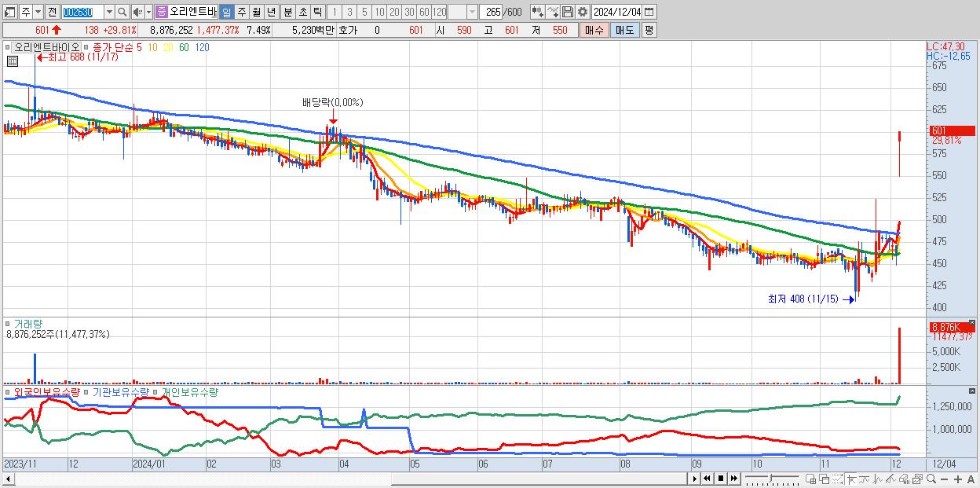Open the stock code dropdown arrow
This screenshot has height=488, width=980.
pos(109,12)
